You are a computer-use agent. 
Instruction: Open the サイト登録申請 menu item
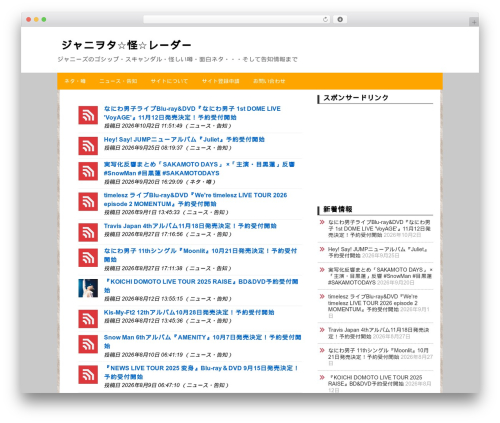[x=221, y=81]
